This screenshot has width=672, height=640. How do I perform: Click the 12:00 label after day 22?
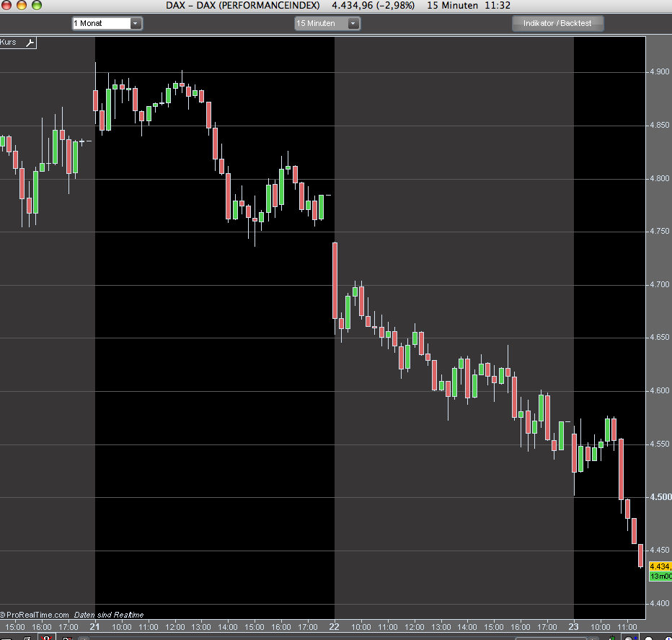pos(414,627)
